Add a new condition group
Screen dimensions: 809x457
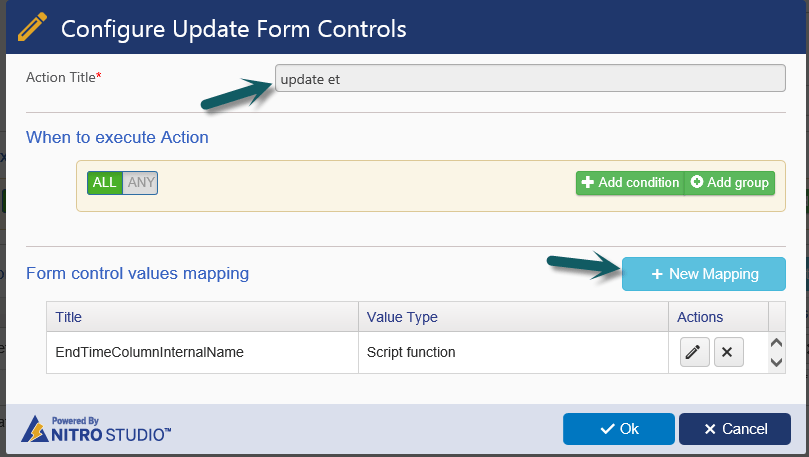(x=730, y=183)
